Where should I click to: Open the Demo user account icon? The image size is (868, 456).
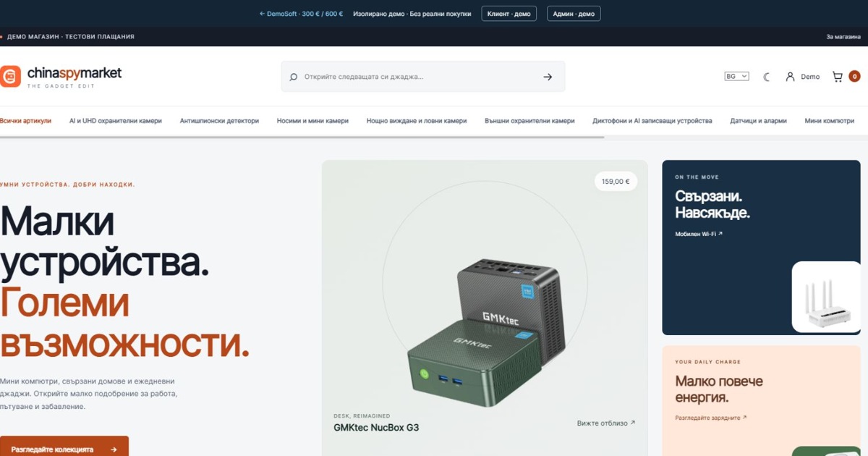click(x=790, y=77)
